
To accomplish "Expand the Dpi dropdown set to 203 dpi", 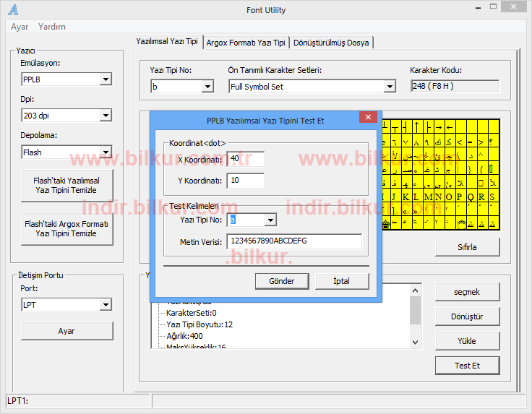I will point(106,116).
